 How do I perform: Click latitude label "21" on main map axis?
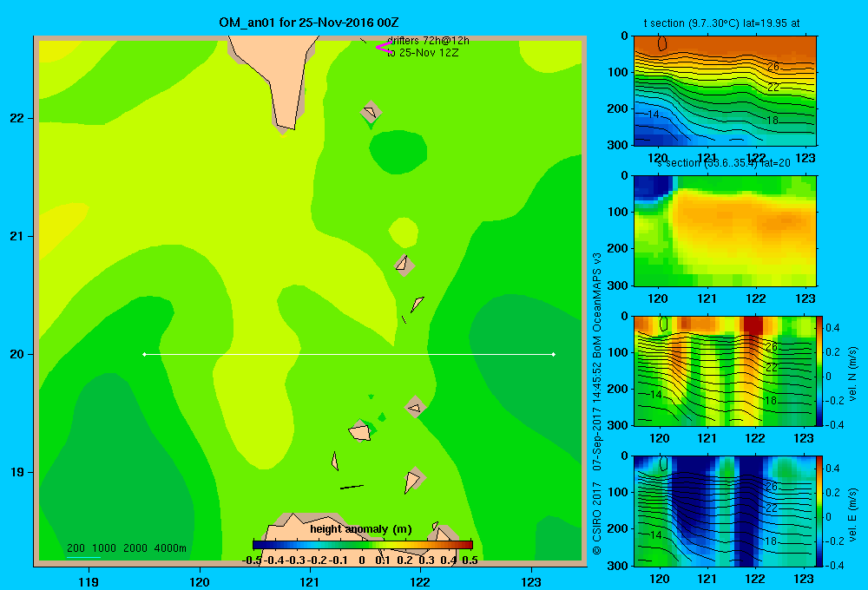pyautogui.click(x=17, y=236)
